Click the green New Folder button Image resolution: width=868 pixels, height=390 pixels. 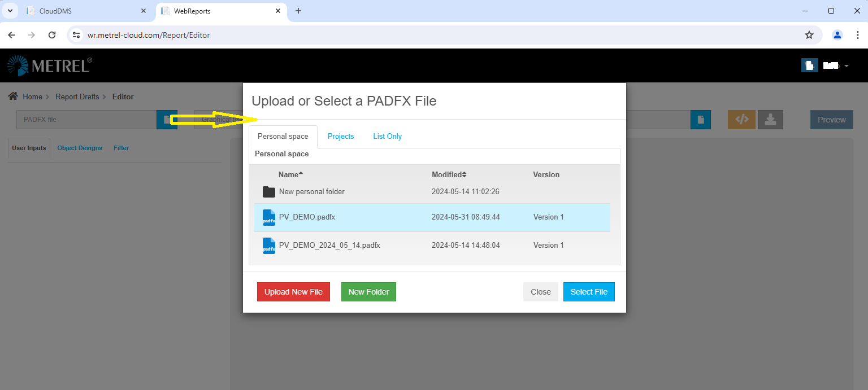[368, 292]
